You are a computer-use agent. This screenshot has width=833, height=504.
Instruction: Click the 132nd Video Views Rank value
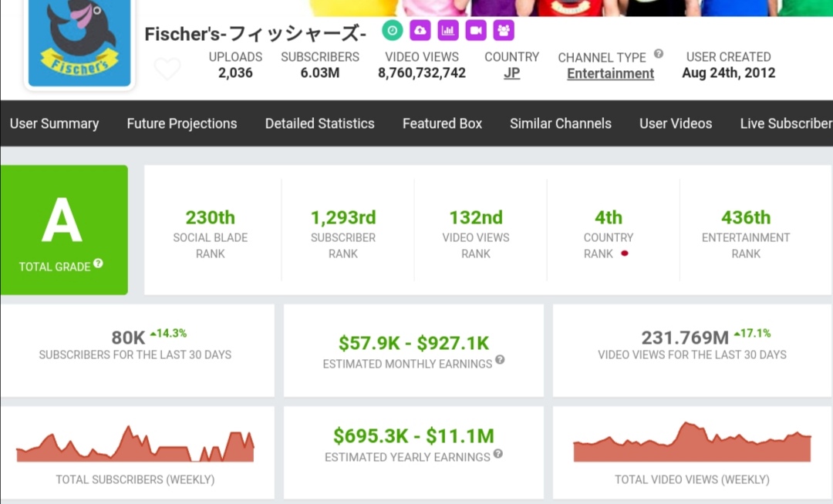[x=476, y=217]
